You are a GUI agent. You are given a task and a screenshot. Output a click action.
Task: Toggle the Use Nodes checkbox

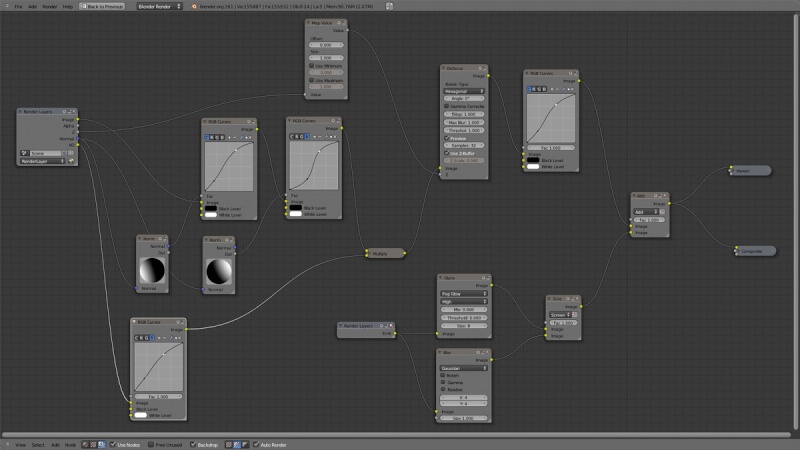(113, 444)
